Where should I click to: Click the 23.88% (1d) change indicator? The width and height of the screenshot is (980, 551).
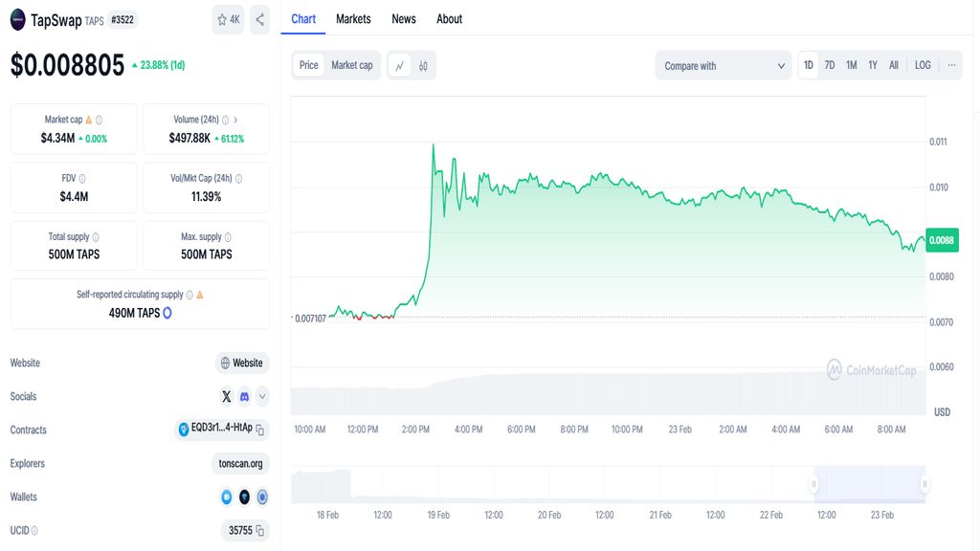(158, 65)
